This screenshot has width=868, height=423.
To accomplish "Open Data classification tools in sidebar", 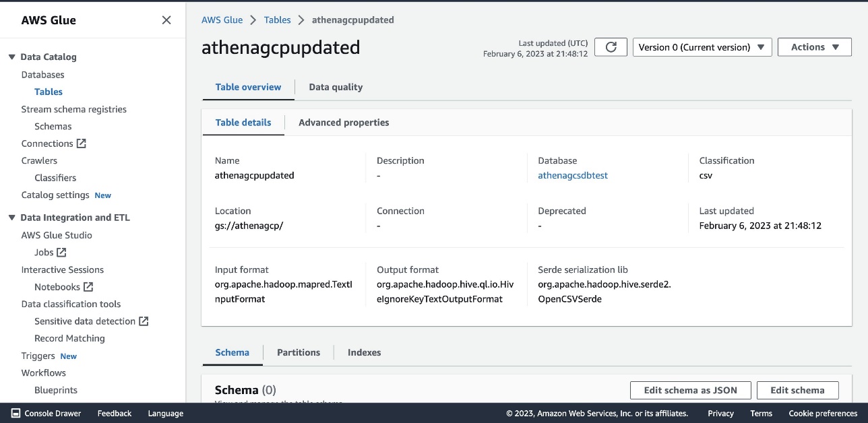I will (x=71, y=304).
